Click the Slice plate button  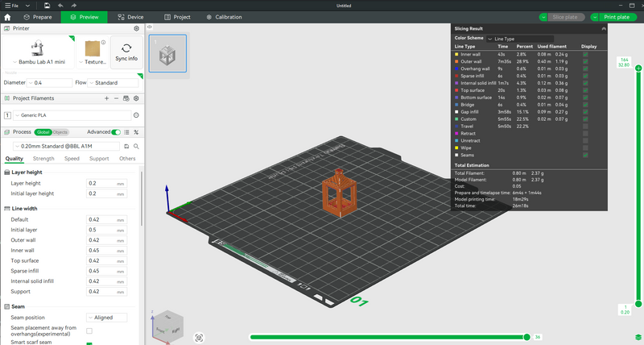coord(566,17)
